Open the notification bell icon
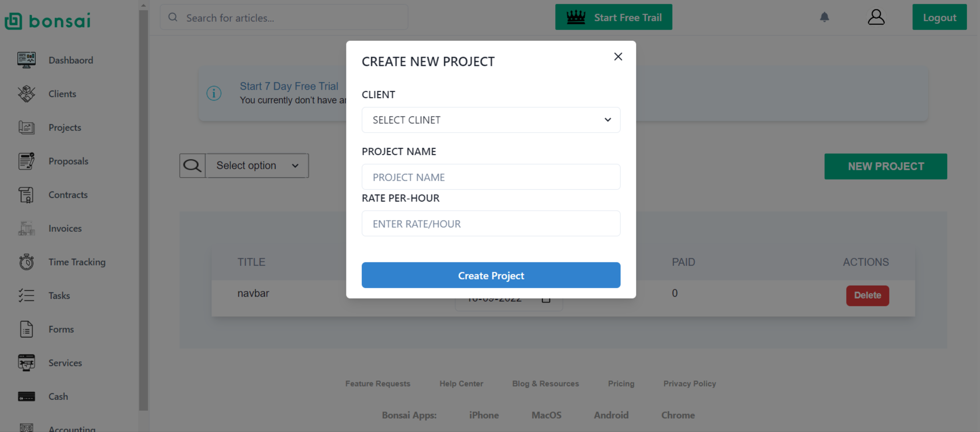Viewport: 980px width, 432px height. [824, 17]
